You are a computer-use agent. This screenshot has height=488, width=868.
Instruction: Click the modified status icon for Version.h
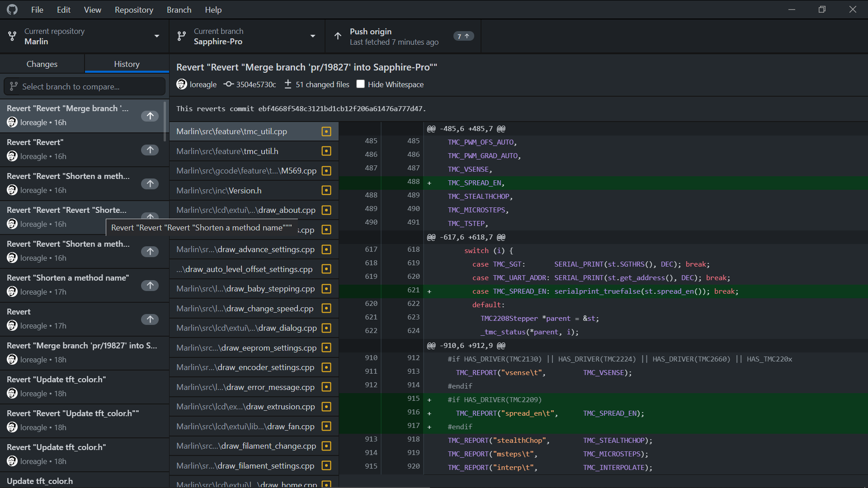(x=326, y=190)
